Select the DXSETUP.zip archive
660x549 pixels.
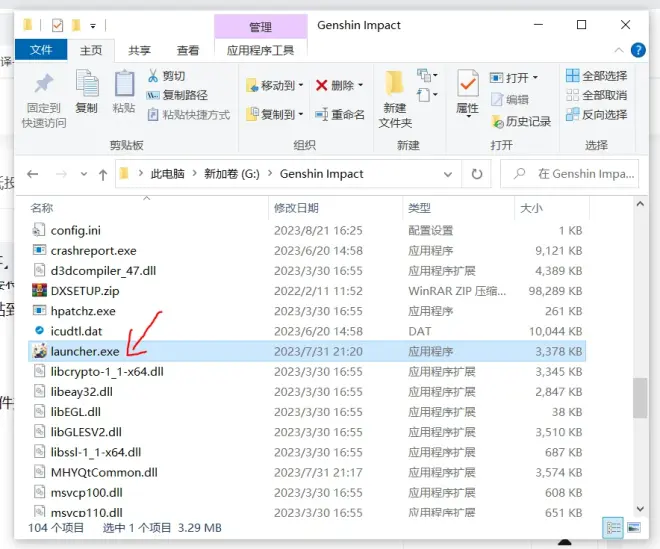(307, 291)
